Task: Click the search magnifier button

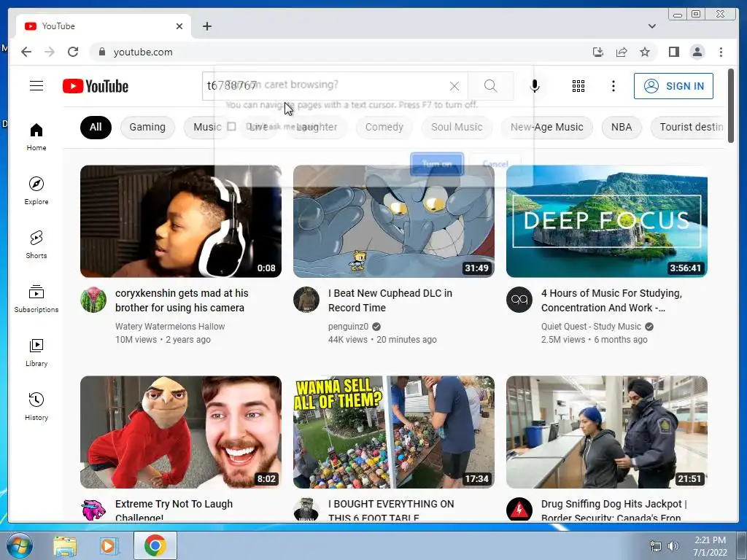Action: (490, 86)
